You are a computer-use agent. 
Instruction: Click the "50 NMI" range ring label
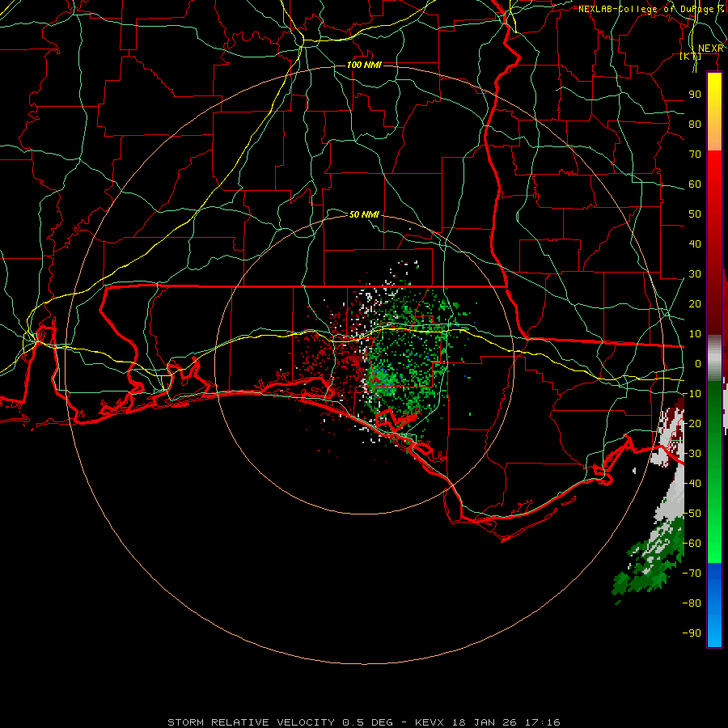pos(364,214)
